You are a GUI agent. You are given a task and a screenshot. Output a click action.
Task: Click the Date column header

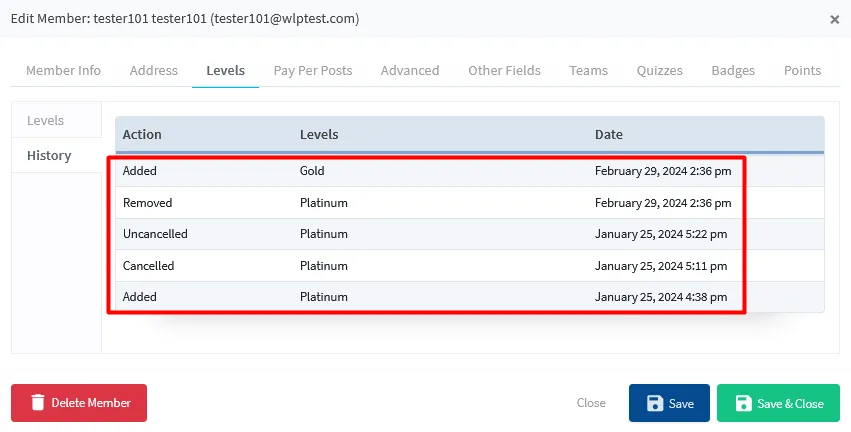point(609,134)
